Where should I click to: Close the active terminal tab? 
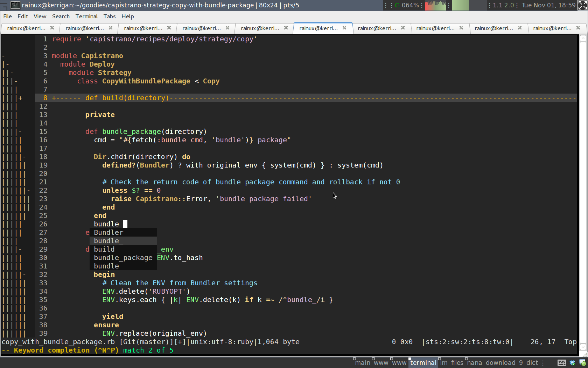click(344, 28)
